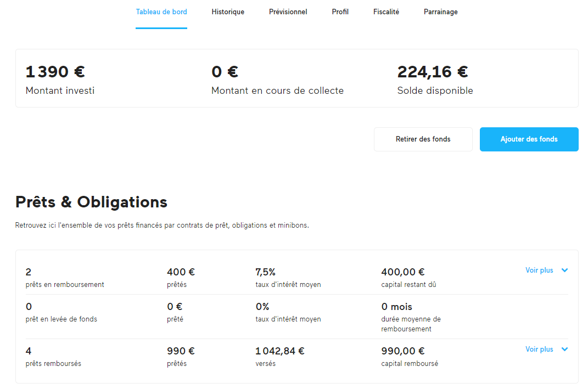Click the capital restant dû label

(408, 284)
